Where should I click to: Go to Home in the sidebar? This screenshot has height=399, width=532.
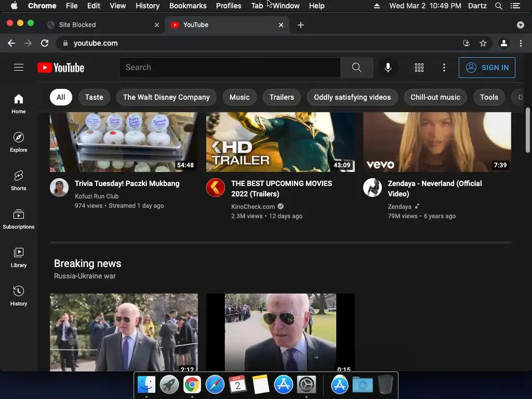click(19, 104)
